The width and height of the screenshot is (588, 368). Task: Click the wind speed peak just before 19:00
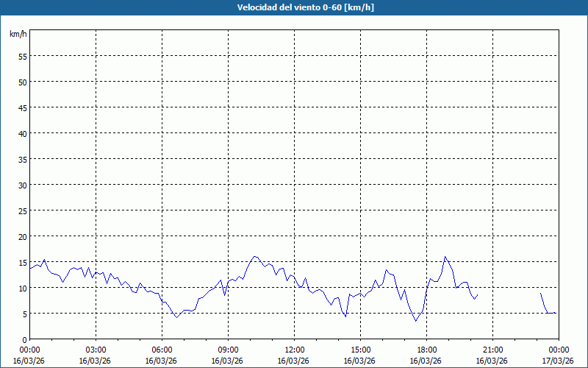click(445, 257)
